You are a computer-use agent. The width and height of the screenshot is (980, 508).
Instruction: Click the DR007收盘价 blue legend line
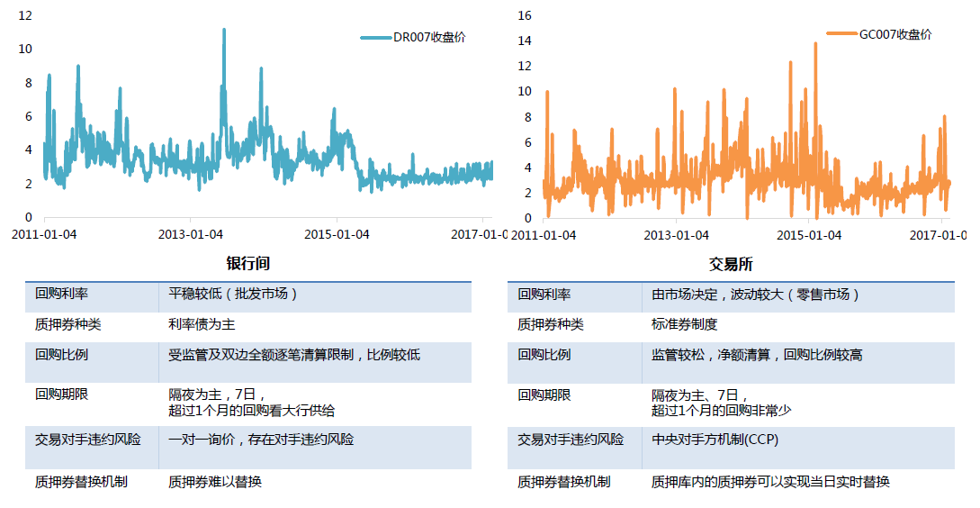[x=375, y=38]
